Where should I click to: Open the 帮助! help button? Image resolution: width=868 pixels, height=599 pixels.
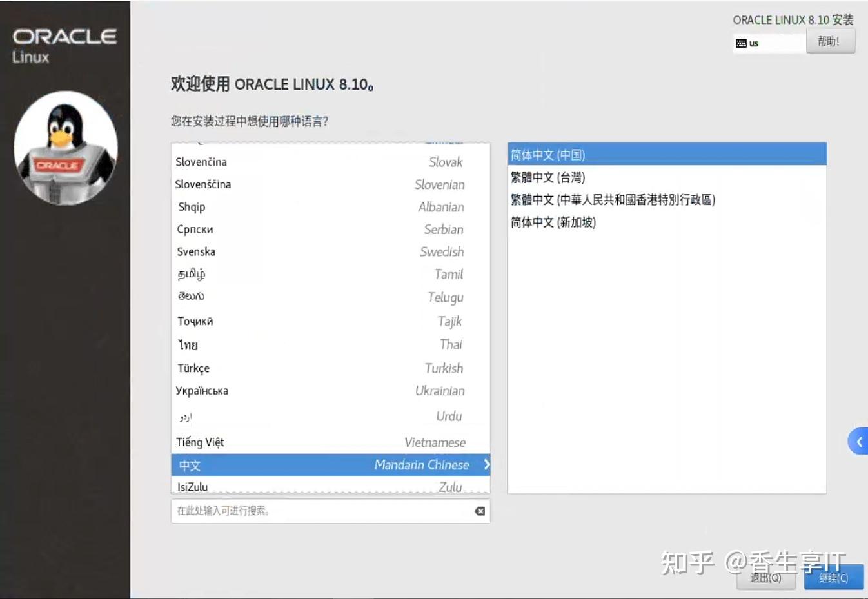(830, 41)
